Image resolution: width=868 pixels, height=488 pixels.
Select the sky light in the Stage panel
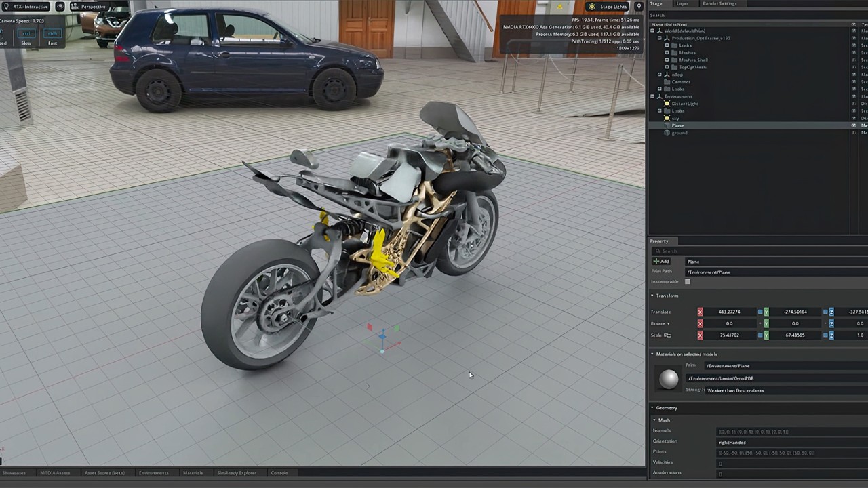tap(676, 119)
